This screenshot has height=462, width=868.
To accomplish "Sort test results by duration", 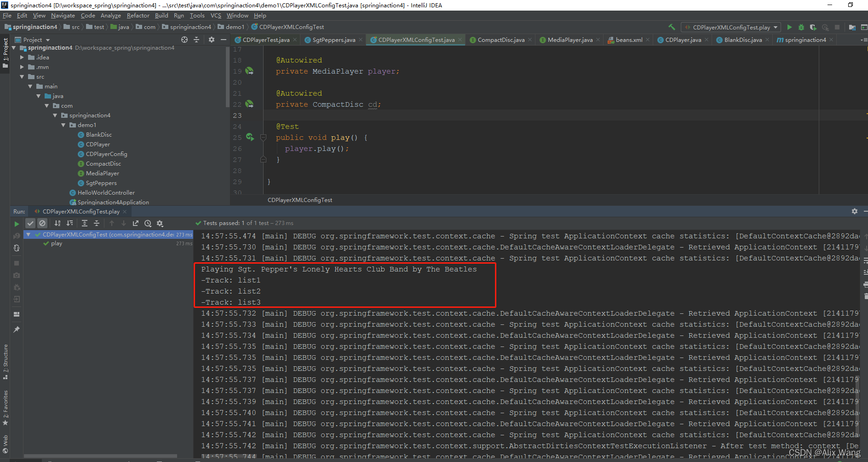I will pos(69,223).
